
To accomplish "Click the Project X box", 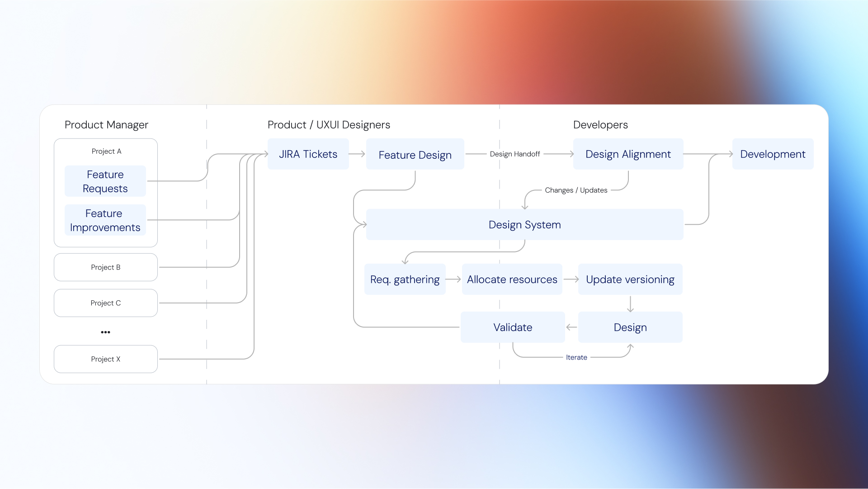I will [106, 359].
